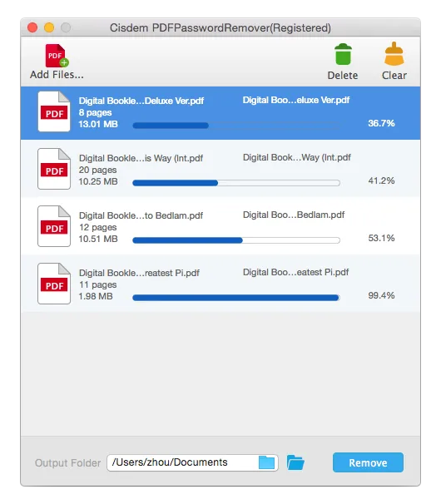Minimize the window with the yellow button
The width and height of the screenshot is (441, 504).
pyautogui.click(x=49, y=27)
